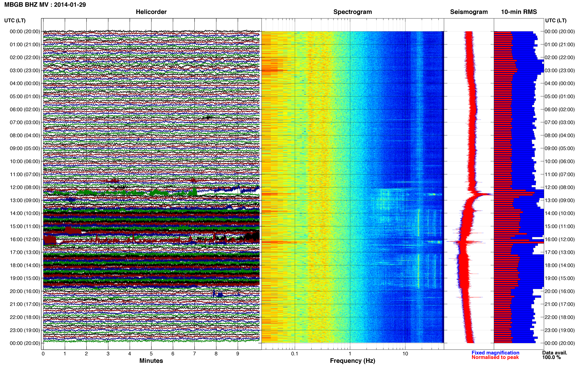Click the red 'Normalised to peak' legend text
Image resolution: width=588 pixels, height=368 pixels.
pyautogui.click(x=495, y=357)
